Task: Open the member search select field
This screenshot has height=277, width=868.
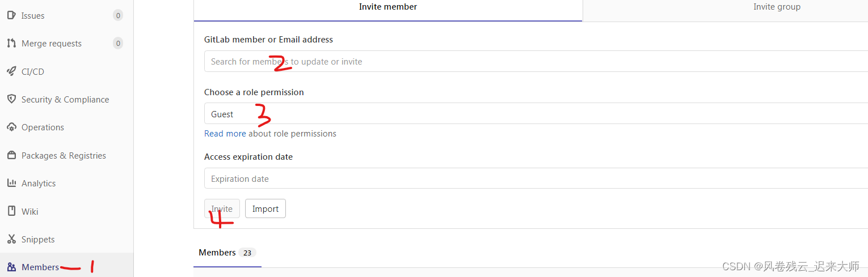Action: [533, 61]
